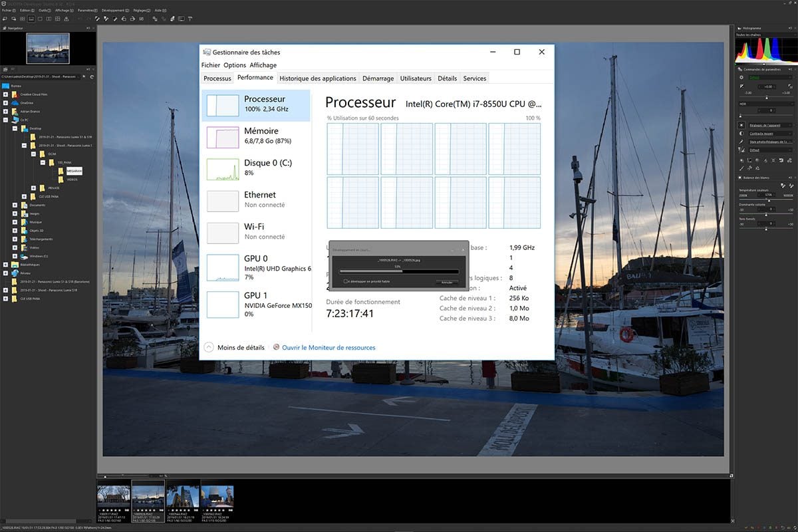798x532 pixels.
Task: Open the HDR dropdown in the parameters panel
Action: tap(766, 104)
